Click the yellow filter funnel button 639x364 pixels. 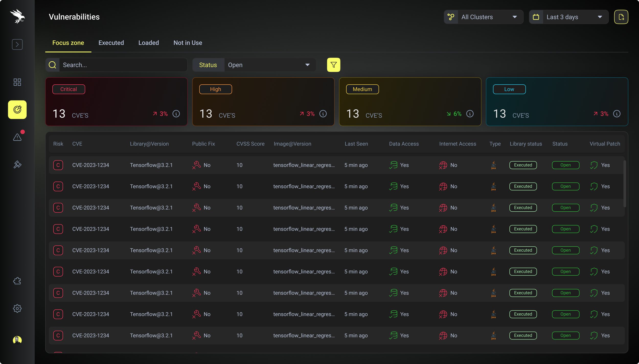[x=334, y=65]
